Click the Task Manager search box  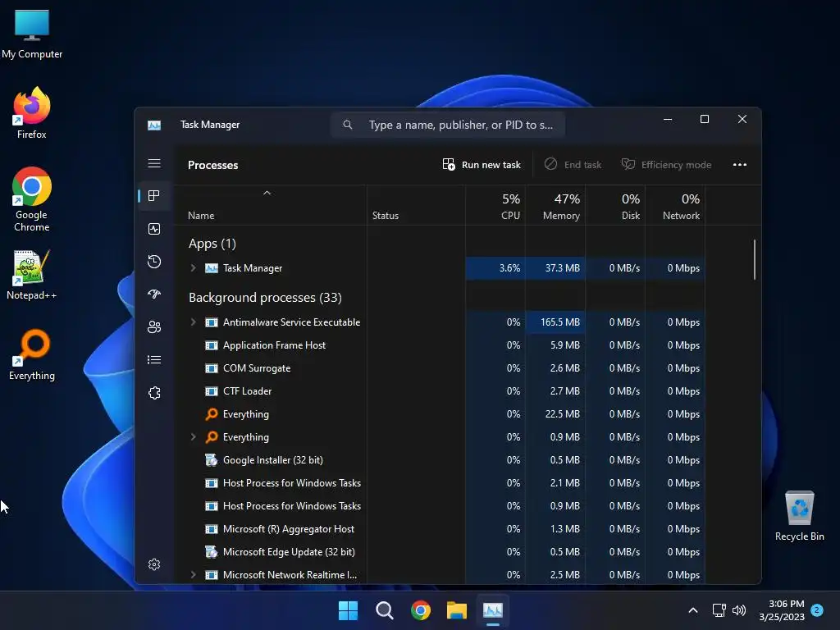click(x=448, y=125)
